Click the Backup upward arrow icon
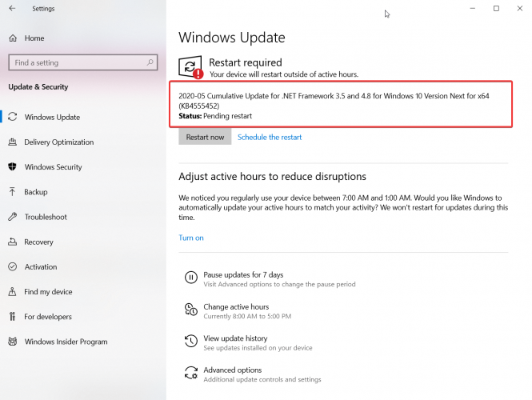Image resolution: width=532 pixels, height=400 pixels. [13, 192]
